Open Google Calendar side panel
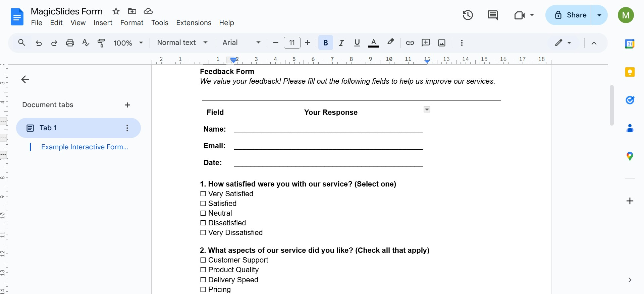This screenshot has width=644, height=294. coord(630,44)
